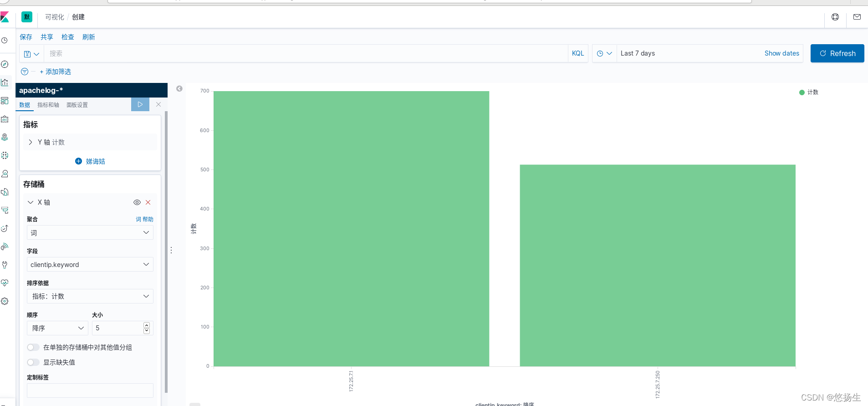Click the Show dates link
Image resolution: width=868 pixels, height=406 pixels.
point(781,53)
